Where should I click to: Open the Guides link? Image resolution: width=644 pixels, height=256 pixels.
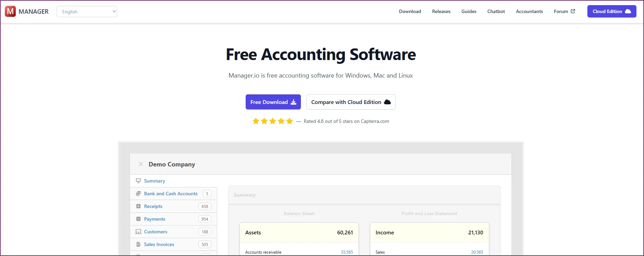click(x=469, y=11)
